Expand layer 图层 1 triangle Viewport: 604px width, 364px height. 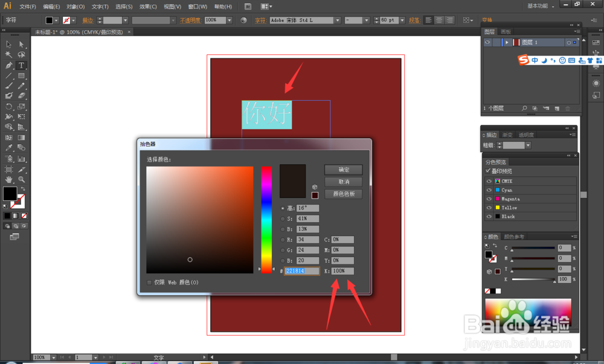coord(507,42)
